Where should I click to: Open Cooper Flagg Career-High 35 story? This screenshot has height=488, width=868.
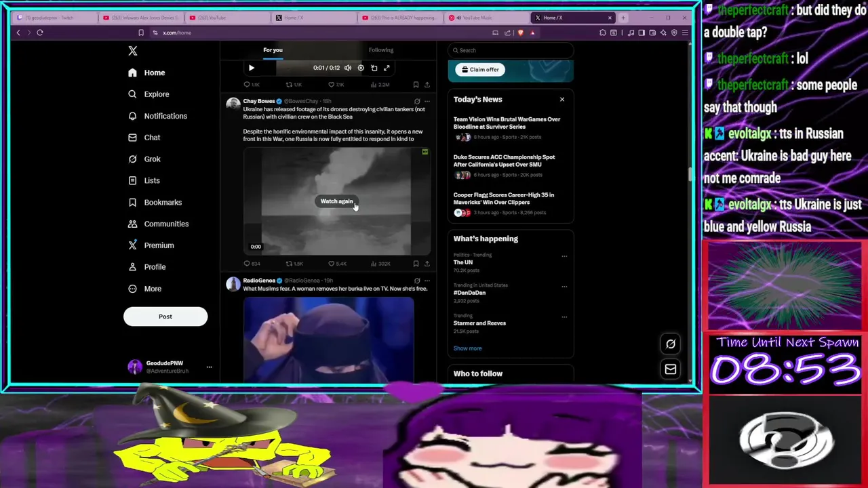click(504, 199)
